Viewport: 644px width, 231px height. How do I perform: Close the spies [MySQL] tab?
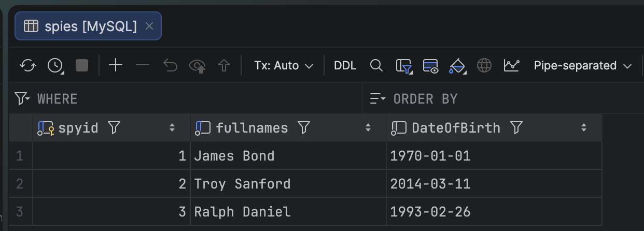tap(149, 26)
